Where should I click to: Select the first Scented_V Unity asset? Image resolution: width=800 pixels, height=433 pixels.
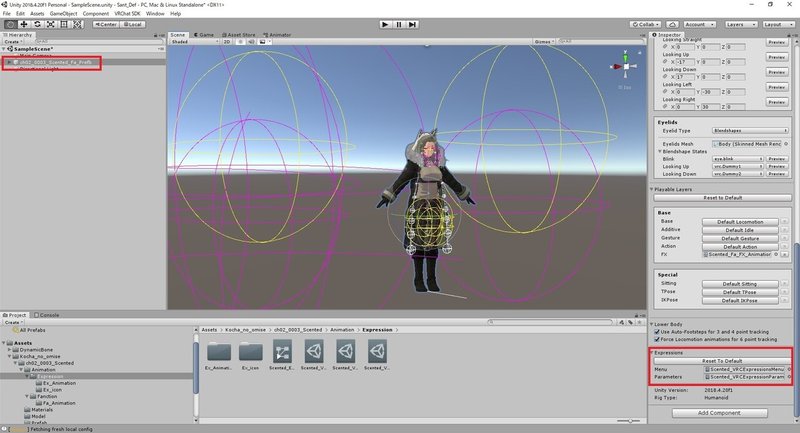point(314,352)
